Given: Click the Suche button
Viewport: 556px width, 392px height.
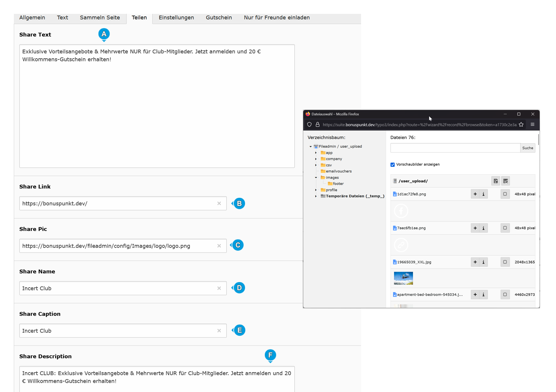Looking at the screenshot, I should coord(528,148).
